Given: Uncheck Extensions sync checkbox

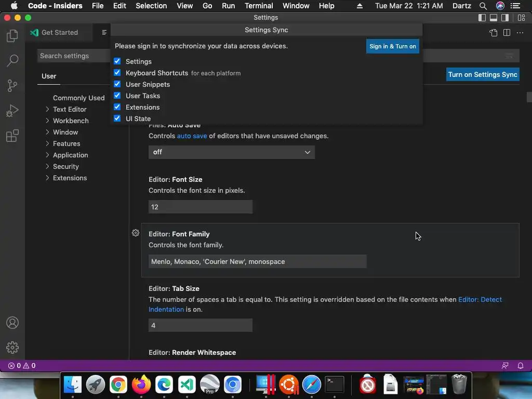Looking at the screenshot, I should [117, 107].
